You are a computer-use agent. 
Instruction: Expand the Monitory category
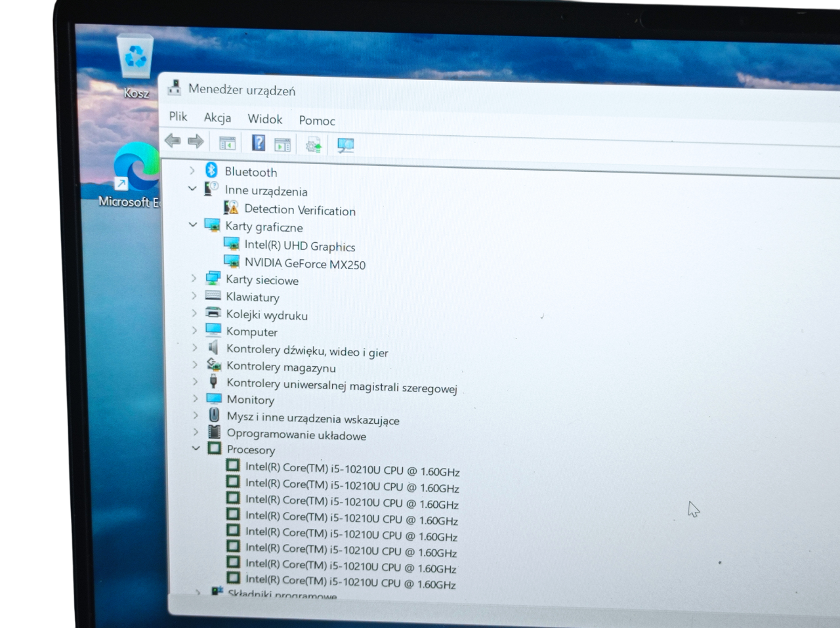tap(195, 398)
